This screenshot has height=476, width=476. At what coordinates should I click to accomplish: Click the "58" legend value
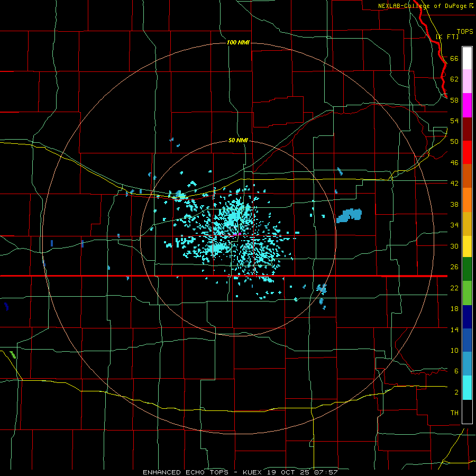pyautogui.click(x=454, y=100)
